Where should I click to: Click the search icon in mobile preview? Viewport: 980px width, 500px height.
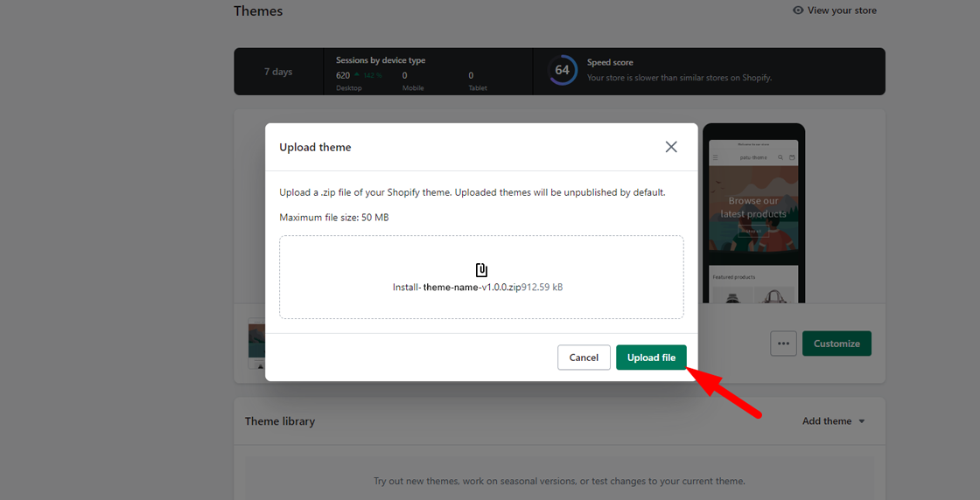(x=780, y=157)
